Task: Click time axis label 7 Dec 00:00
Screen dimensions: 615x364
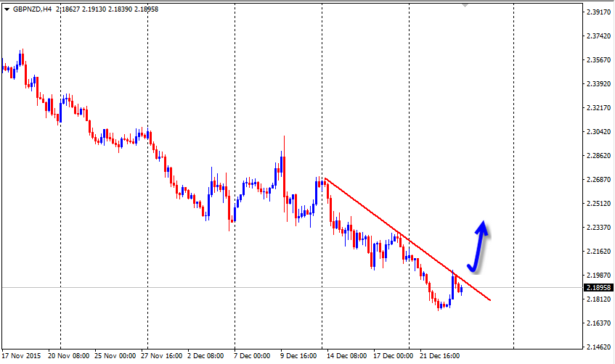Action: click(x=252, y=356)
